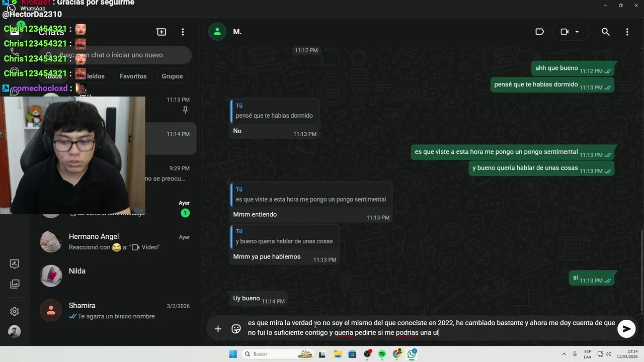Click the taskbar Buscar search box
This screenshot has height=362, width=644.
coord(277,354)
